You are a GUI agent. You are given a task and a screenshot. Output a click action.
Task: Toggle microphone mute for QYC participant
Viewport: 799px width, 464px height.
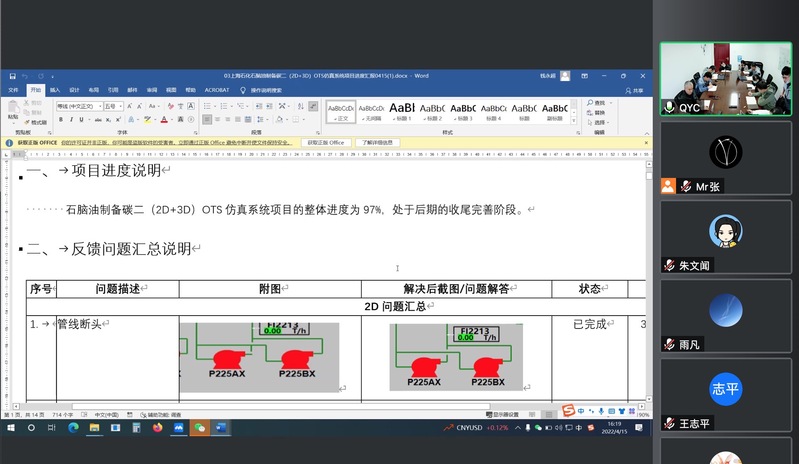[x=669, y=107]
